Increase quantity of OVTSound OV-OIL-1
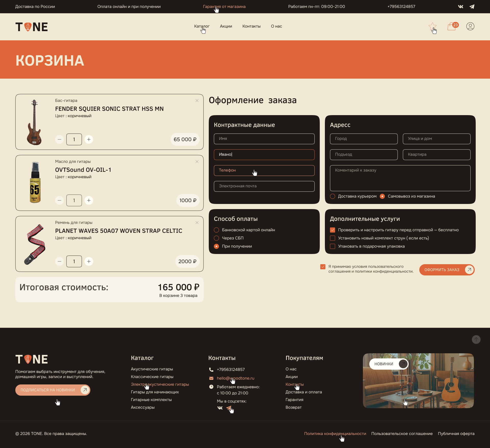Viewport: 490px width, 448px height. tap(89, 200)
